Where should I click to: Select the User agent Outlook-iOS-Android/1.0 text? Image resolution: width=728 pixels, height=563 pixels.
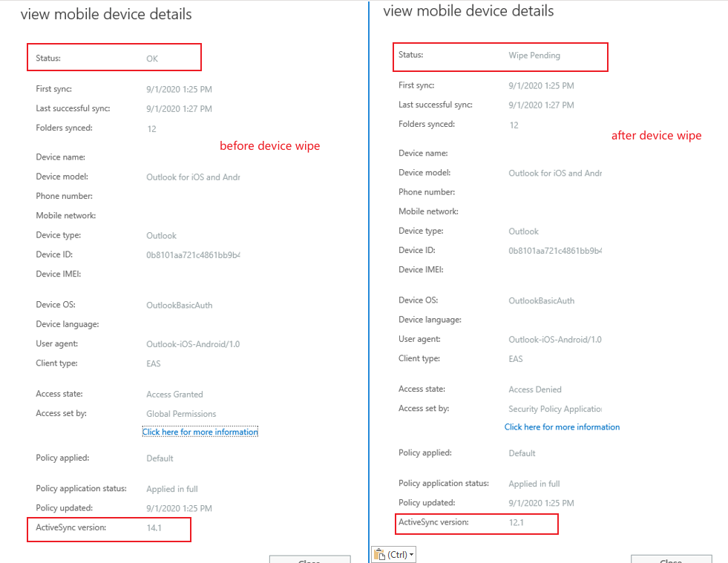coord(191,343)
